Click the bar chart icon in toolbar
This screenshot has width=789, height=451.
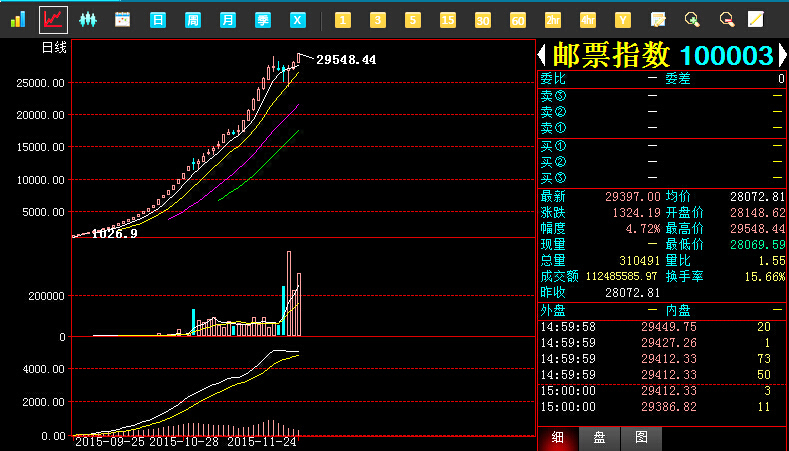[x=18, y=19]
